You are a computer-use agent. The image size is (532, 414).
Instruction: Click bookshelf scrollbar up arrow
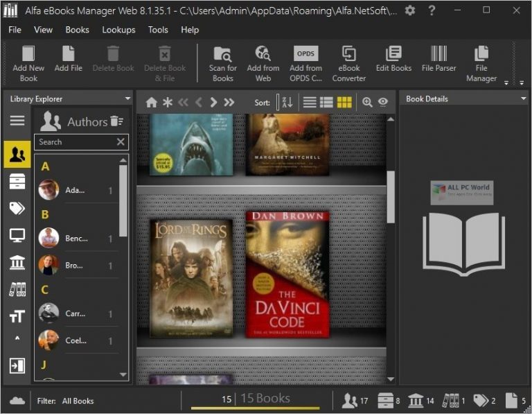point(391,119)
